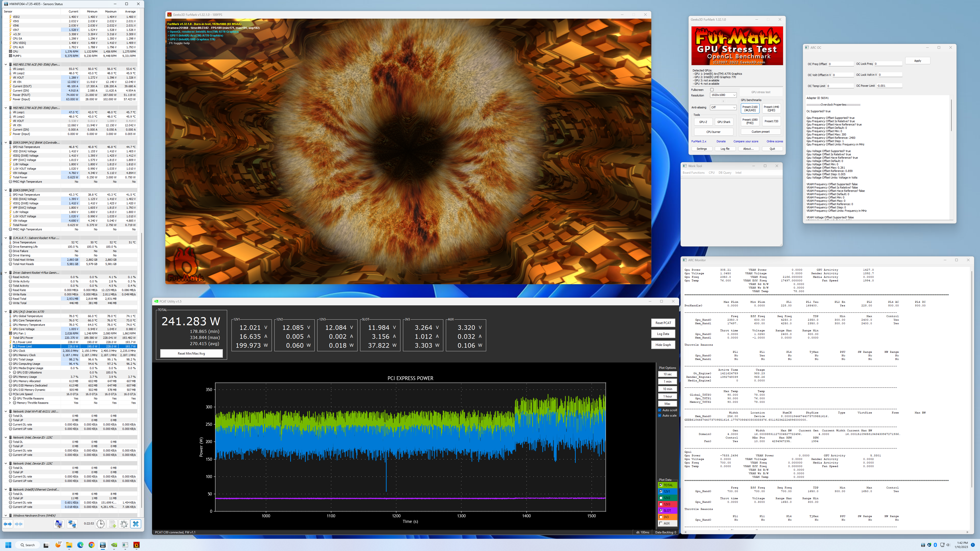The width and height of the screenshot is (980, 551).
Task: Open the HWiNFO sensor summary magnifier icon
Action: coord(59,524)
